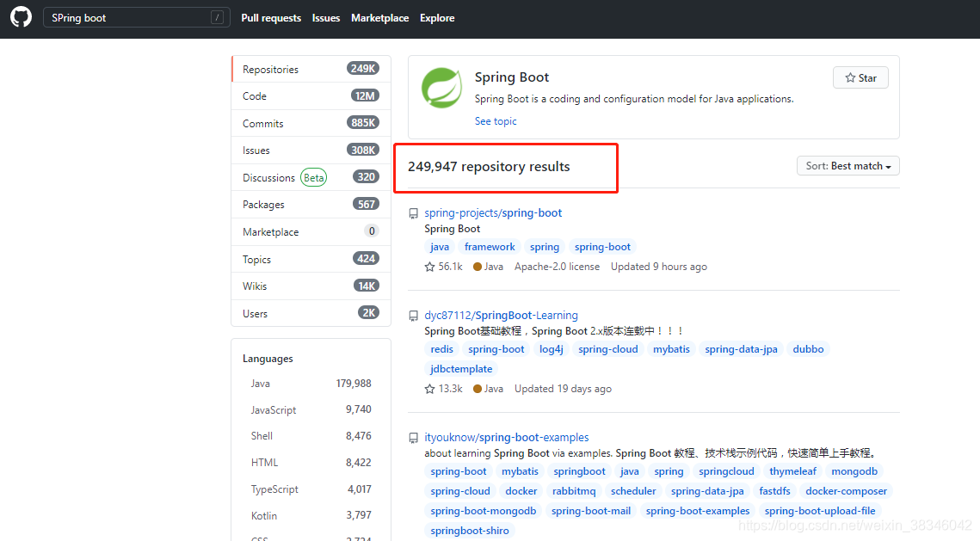Click the framework topic tag
The width and height of the screenshot is (980, 541).
490,247
